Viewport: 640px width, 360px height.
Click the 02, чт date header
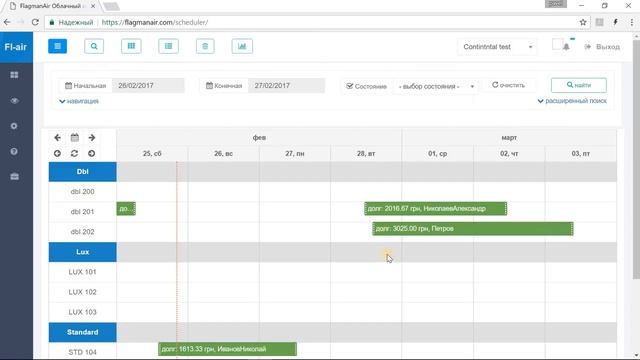[509, 153]
